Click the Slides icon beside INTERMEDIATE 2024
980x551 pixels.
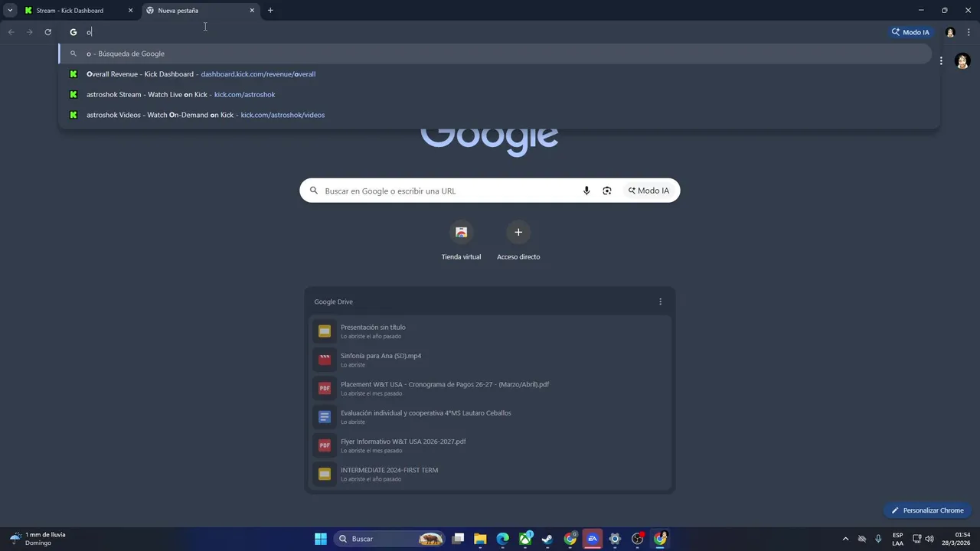(x=325, y=474)
